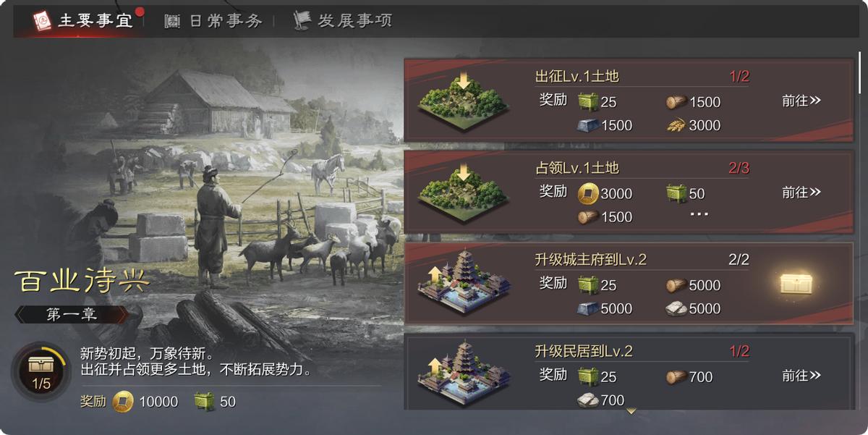Click the gold coin 3000 reward icon

tap(588, 193)
